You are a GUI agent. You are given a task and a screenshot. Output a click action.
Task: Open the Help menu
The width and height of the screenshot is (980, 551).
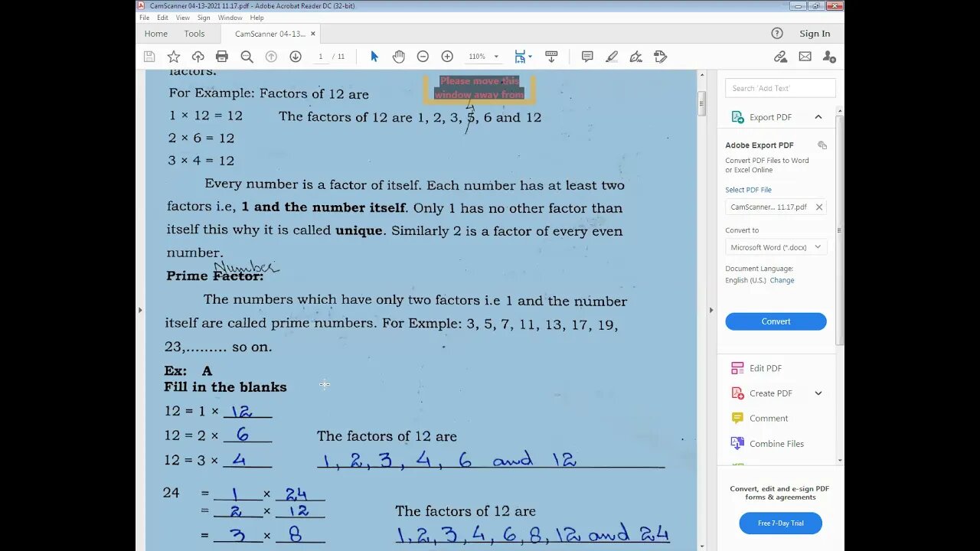pos(257,18)
